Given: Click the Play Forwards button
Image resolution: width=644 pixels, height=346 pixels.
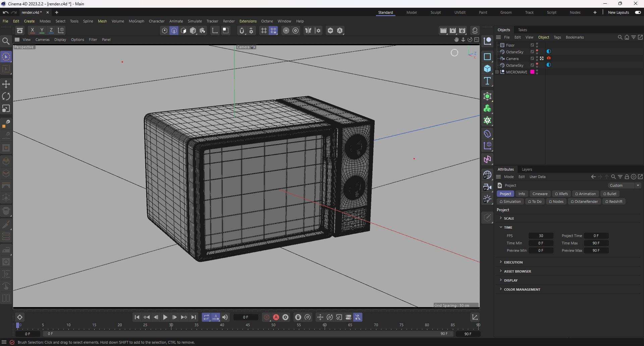Looking at the screenshot, I should tap(165, 317).
